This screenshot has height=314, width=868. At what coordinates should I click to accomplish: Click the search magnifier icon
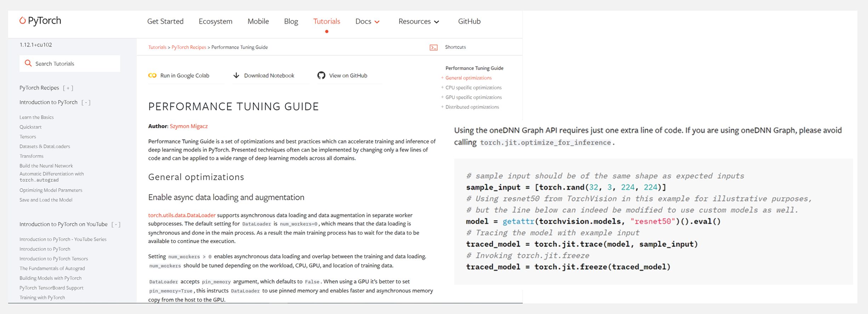(28, 63)
